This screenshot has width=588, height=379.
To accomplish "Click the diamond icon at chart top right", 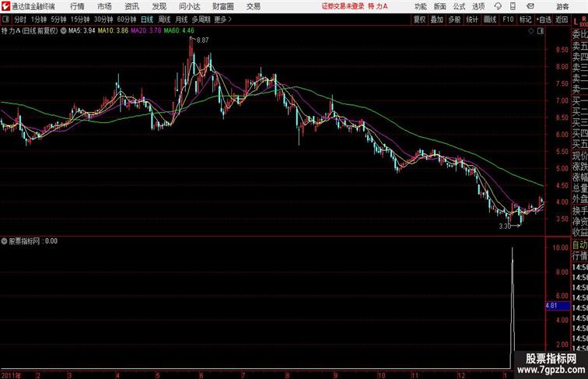I will (x=531, y=31).
